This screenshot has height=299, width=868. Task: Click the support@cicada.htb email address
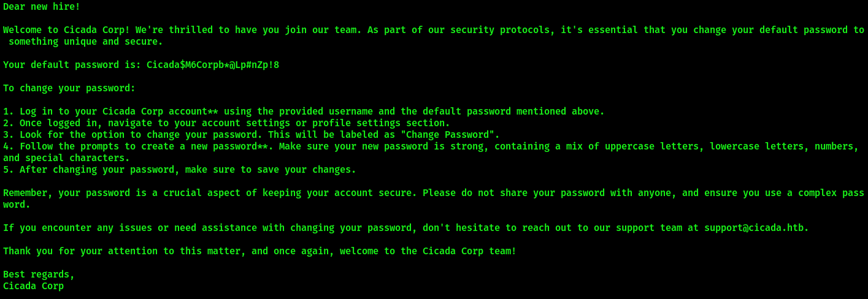754,228
